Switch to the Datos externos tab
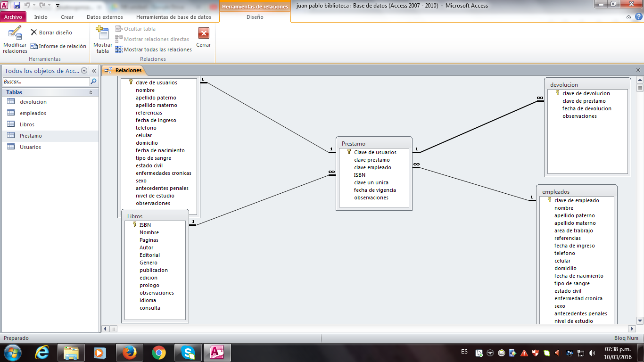The height and width of the screenshot is (362, 644). pos(105,17)
